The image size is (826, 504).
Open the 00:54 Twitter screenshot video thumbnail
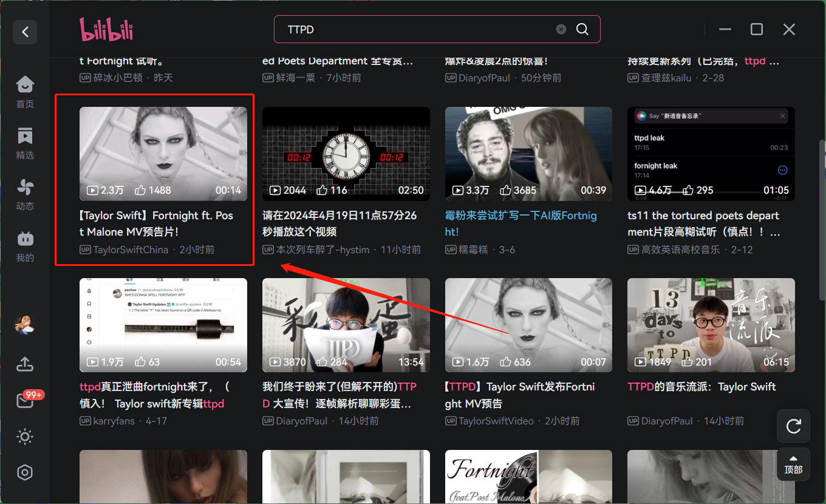point(163,325)
